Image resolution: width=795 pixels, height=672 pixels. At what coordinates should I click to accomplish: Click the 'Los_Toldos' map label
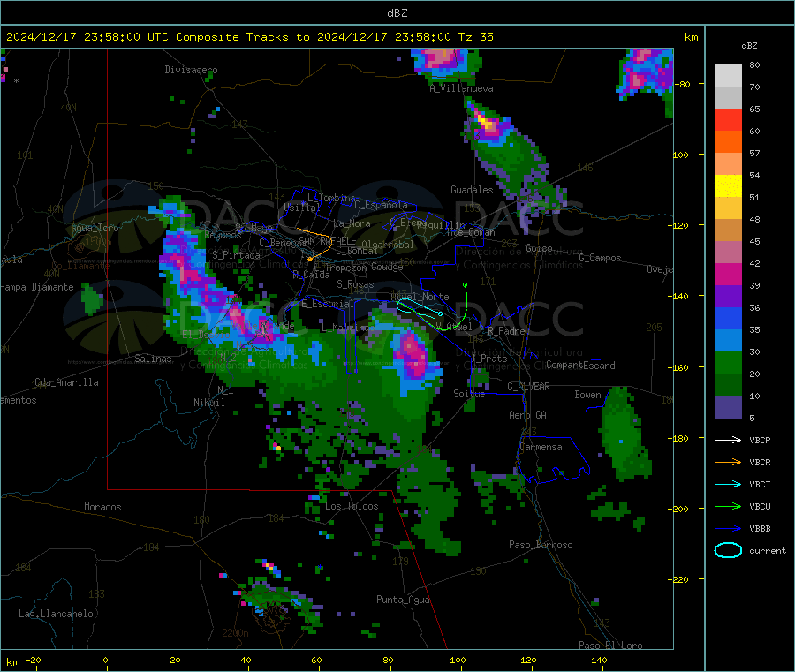click(x=352, y=506)
